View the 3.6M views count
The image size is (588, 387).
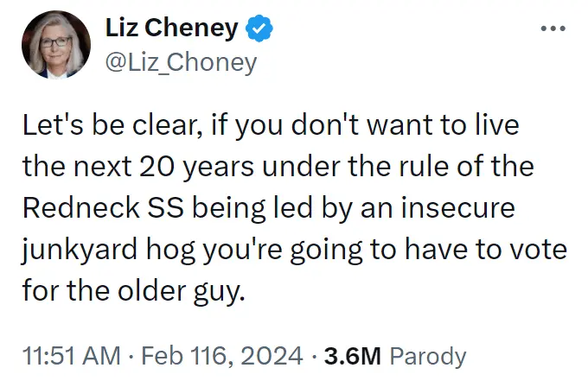(353, 356)
